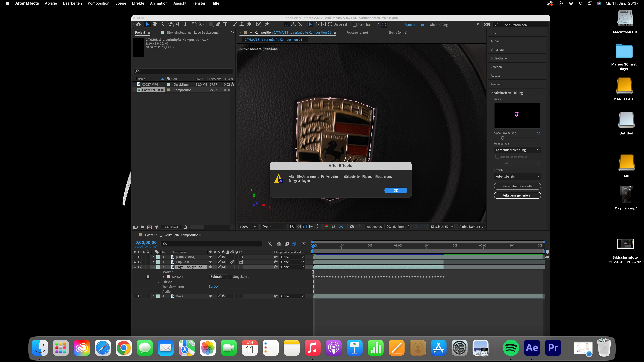Expand the Transformieren property group

pos(159,287)
